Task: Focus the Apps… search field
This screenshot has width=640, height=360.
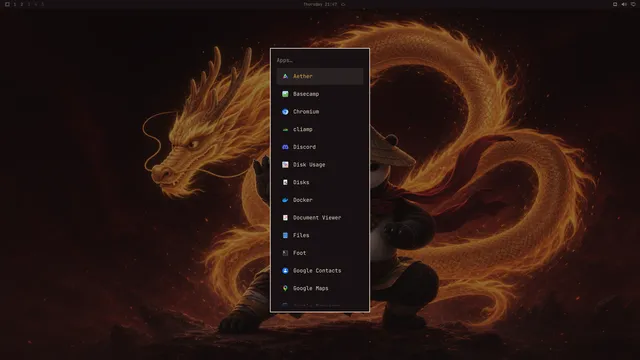Action: click(320, 60)
